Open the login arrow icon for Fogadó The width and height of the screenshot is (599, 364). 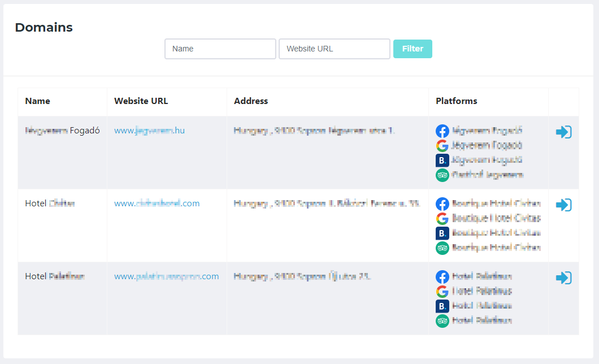point(563,132)
